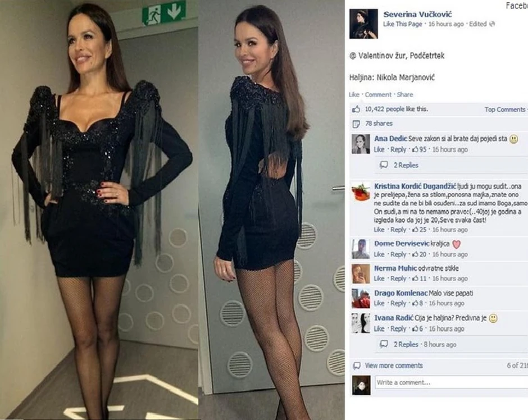Click the like count icon on Nerma Muhic's comment
The image size is (528, 420).
(415, 279)
